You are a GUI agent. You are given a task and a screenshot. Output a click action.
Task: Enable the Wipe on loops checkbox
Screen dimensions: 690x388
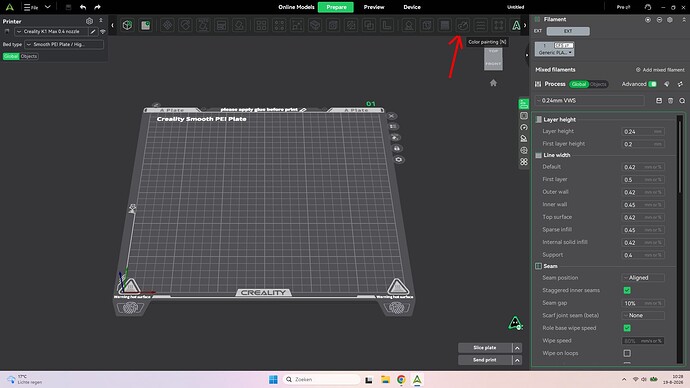(627, 353)
